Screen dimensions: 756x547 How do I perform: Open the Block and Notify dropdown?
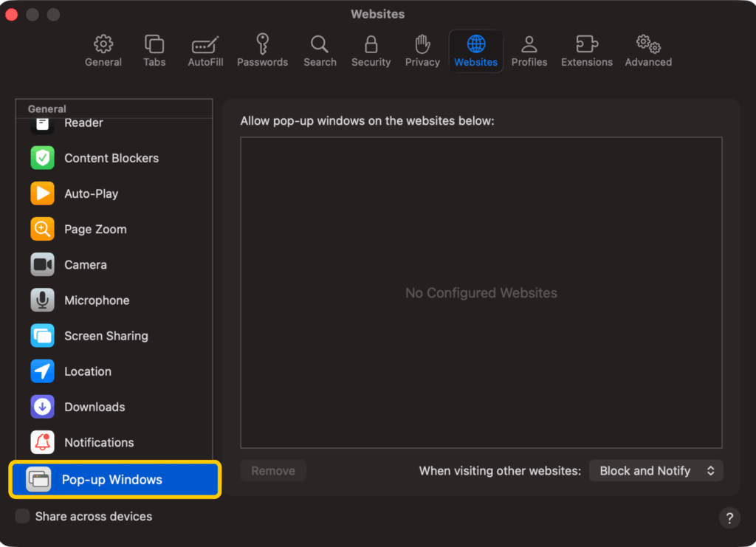[x=656, y=471]
